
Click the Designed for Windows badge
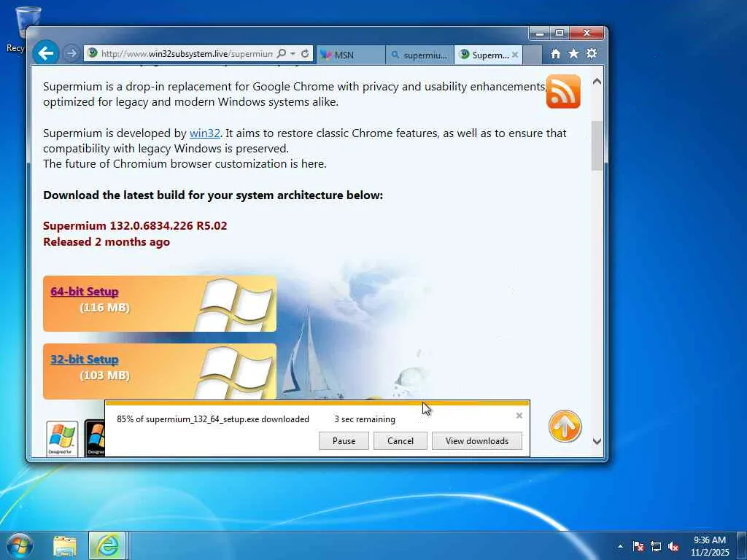point(62,438)
